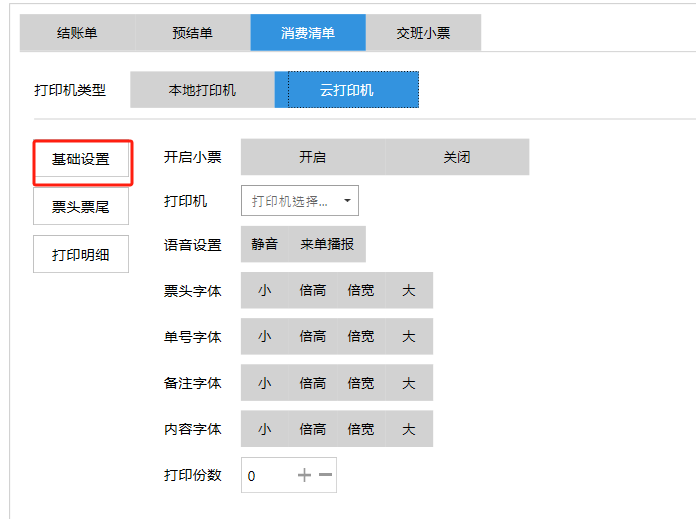Click the plus icon for 打印份数
Screen dimensions: 696x519
tap(304, 475)
